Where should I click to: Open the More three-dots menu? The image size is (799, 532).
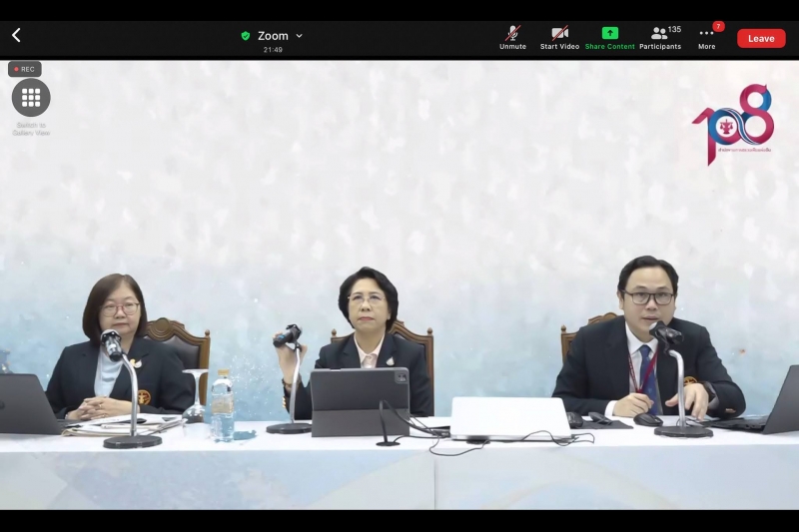pyautogui.click(x=706, y=33)
